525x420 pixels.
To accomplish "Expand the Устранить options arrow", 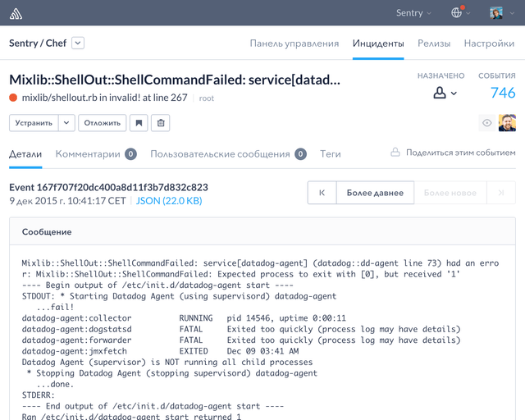I will [x=66, y=123].
